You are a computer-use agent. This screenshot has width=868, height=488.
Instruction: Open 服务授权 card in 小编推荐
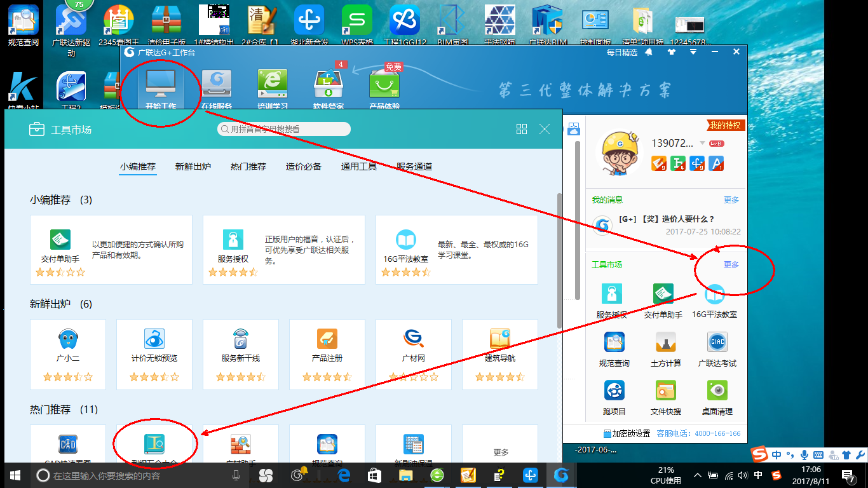pos(284,250)
